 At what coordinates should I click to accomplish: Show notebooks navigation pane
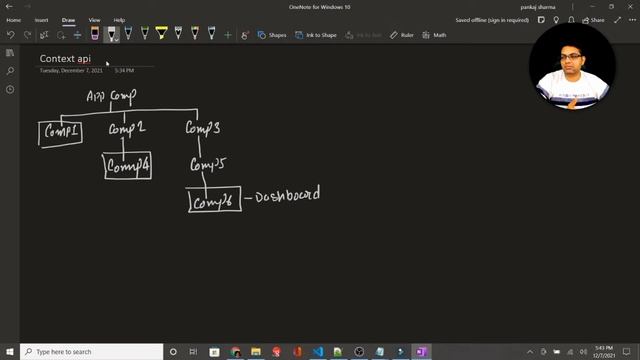10,53
